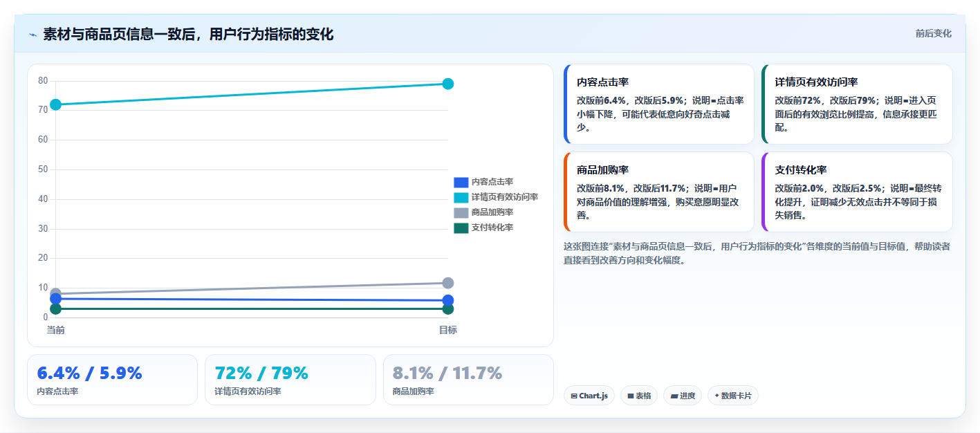
Task: Open the 详情页有效访问率 explanation card title
Action: pyautogui.click(x=816, y=82)
